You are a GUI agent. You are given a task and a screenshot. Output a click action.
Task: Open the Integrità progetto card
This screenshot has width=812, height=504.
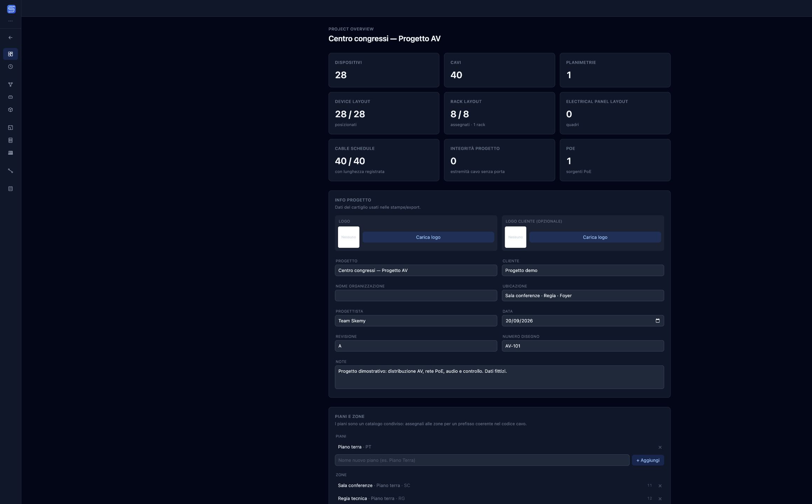click(499, 160)
